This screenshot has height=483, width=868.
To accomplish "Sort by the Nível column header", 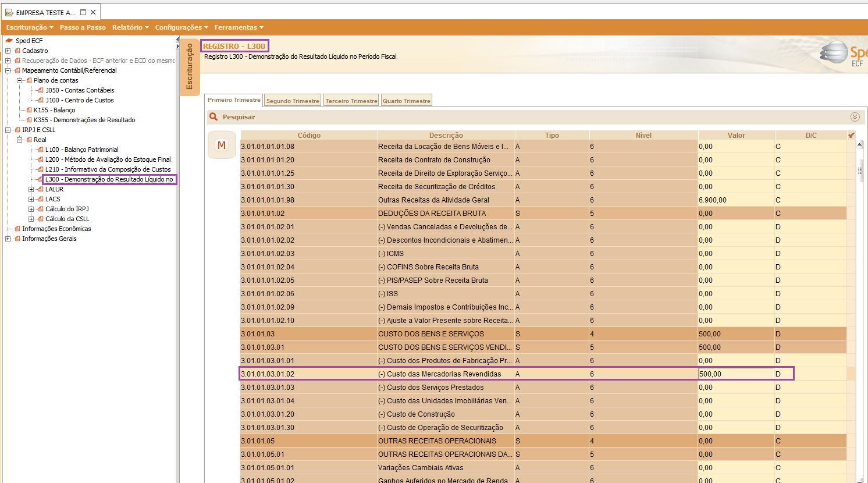I will [x=643, y=135].
